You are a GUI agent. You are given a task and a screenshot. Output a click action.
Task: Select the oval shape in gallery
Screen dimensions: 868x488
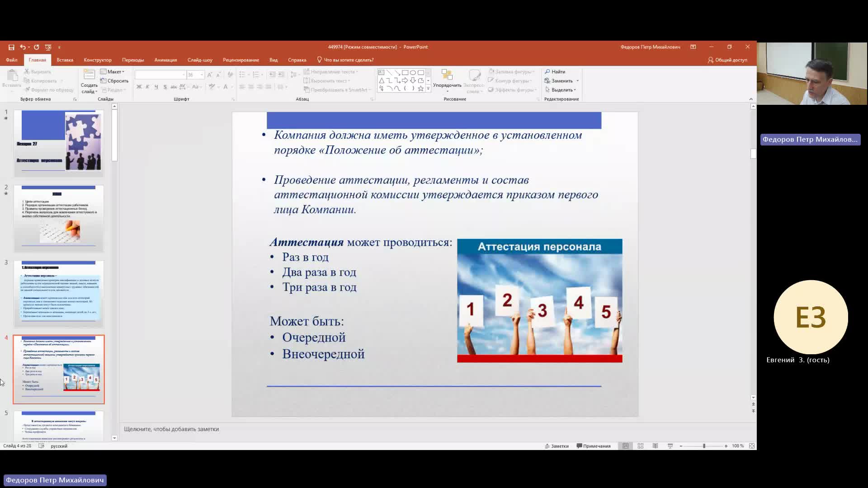413,72
